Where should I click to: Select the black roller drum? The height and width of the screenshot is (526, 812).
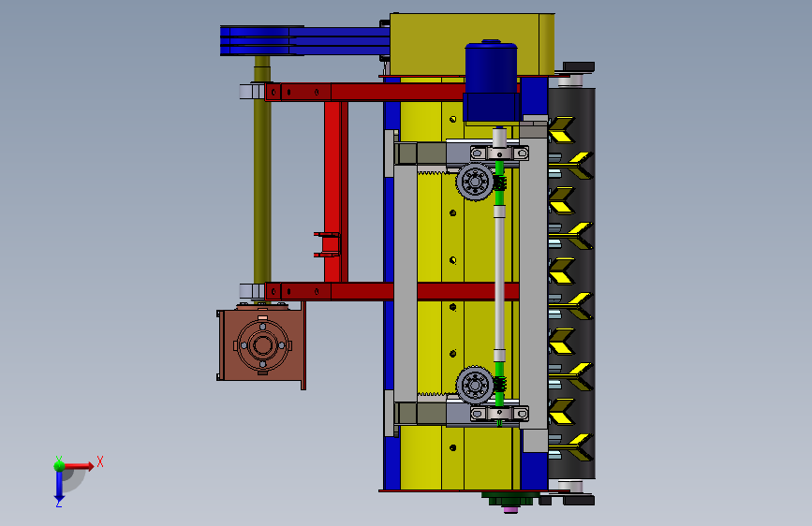point(571,284)
